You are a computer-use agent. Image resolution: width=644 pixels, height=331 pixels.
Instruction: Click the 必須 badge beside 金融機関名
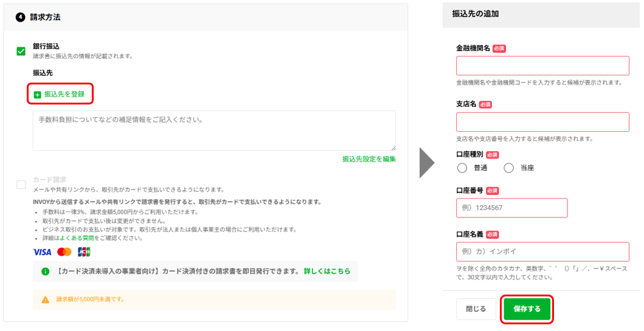(x=499, y=49)
